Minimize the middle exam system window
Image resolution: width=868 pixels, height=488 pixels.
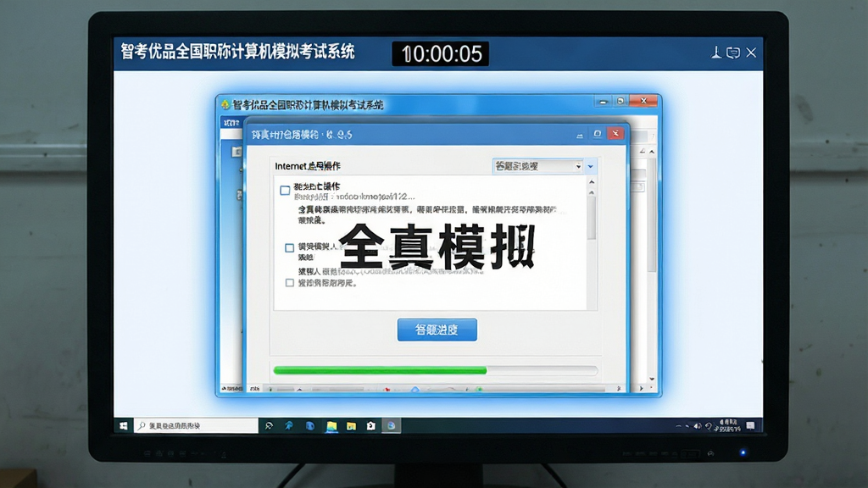(x=603, y=102)
